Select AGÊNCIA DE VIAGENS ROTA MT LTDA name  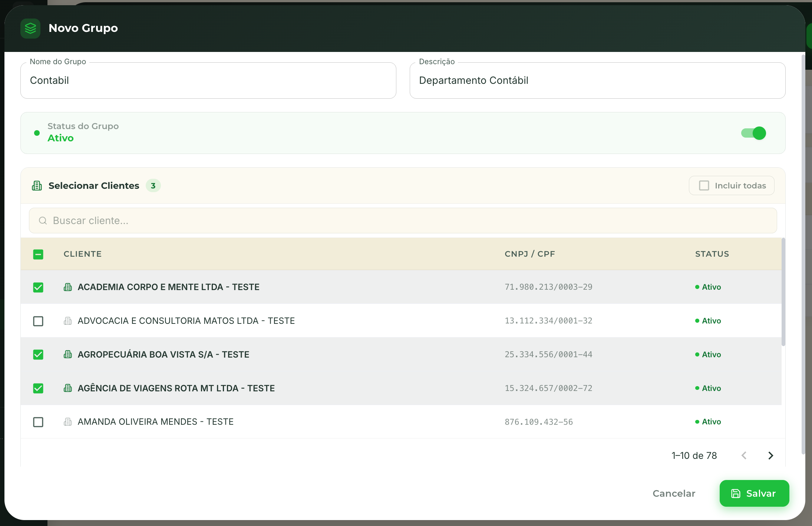pyautogui.click(x=176, y=388)
